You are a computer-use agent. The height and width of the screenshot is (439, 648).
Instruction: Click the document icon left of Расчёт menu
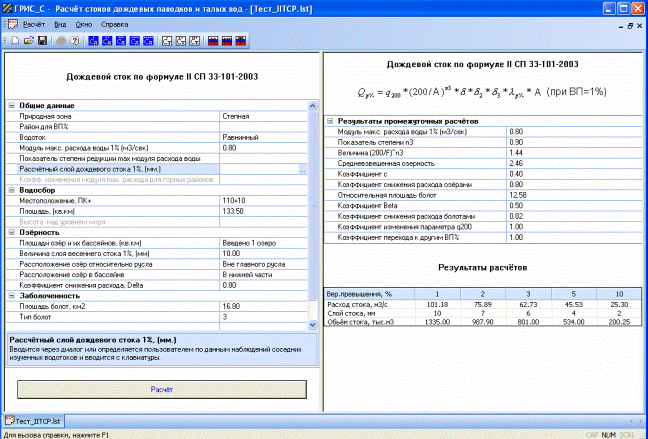pos(13,24)
